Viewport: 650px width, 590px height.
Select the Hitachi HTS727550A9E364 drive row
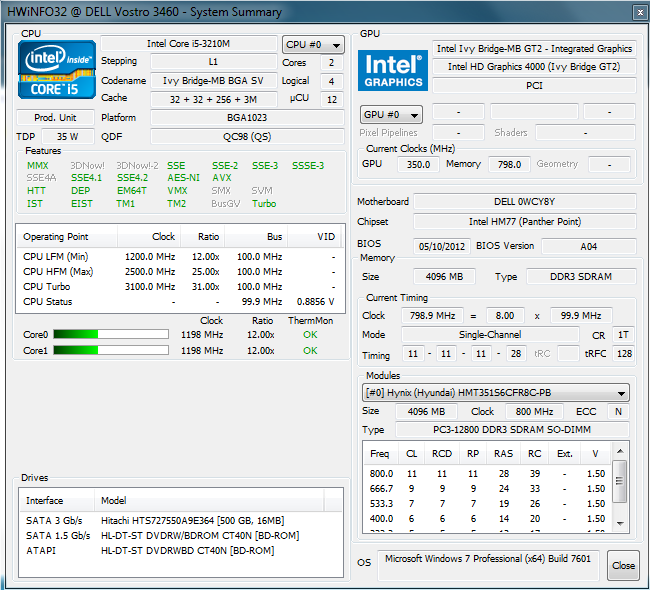point(181,520)
